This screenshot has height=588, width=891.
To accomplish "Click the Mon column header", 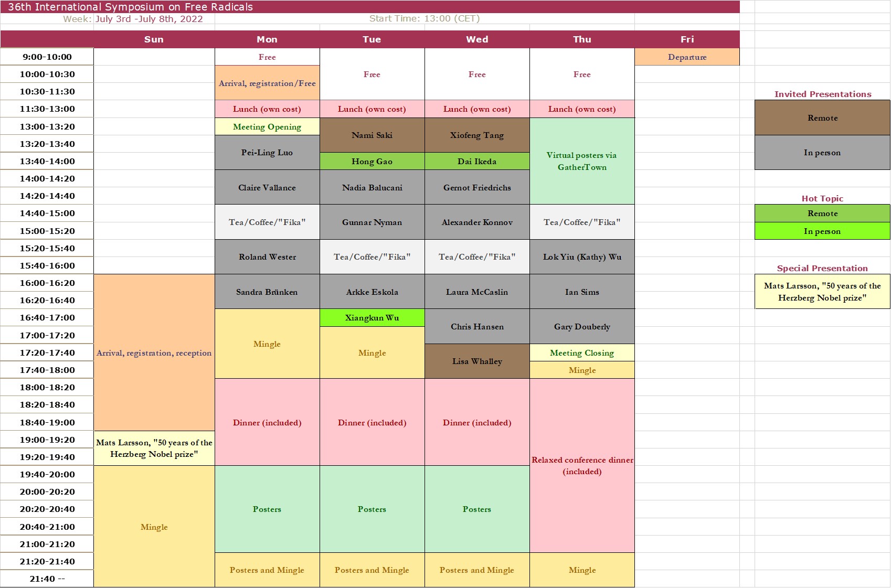I will (x=267, y=39).
